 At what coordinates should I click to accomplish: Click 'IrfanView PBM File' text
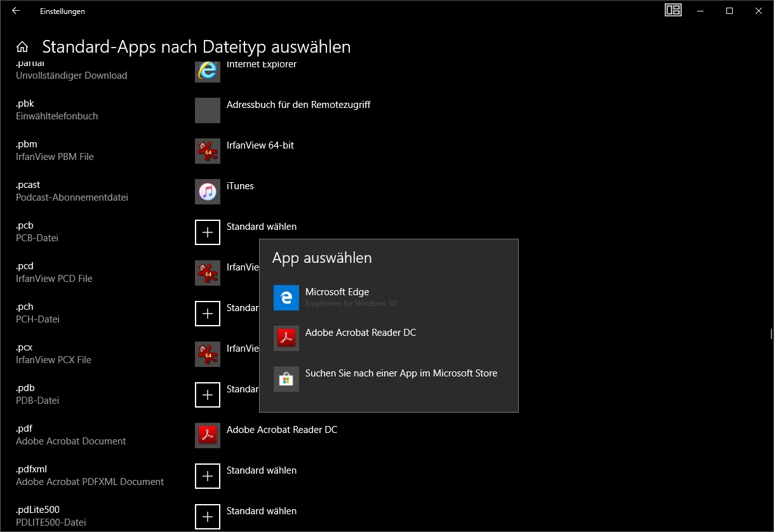click(55, 157)
